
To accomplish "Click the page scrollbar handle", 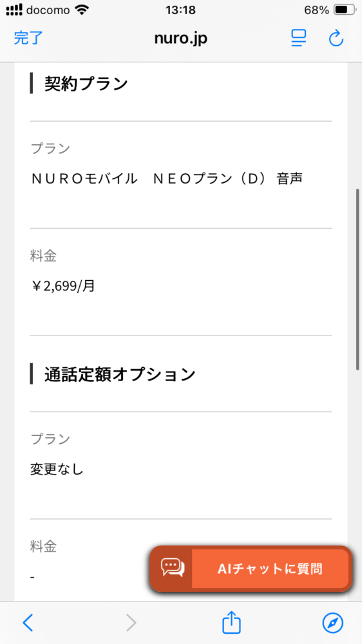I will [357, 279].
